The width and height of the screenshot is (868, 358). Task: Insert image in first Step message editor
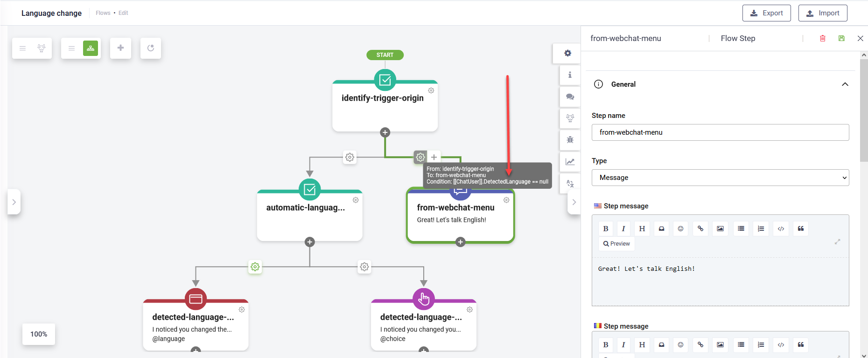pyautogui.click(x=721, y=228)
